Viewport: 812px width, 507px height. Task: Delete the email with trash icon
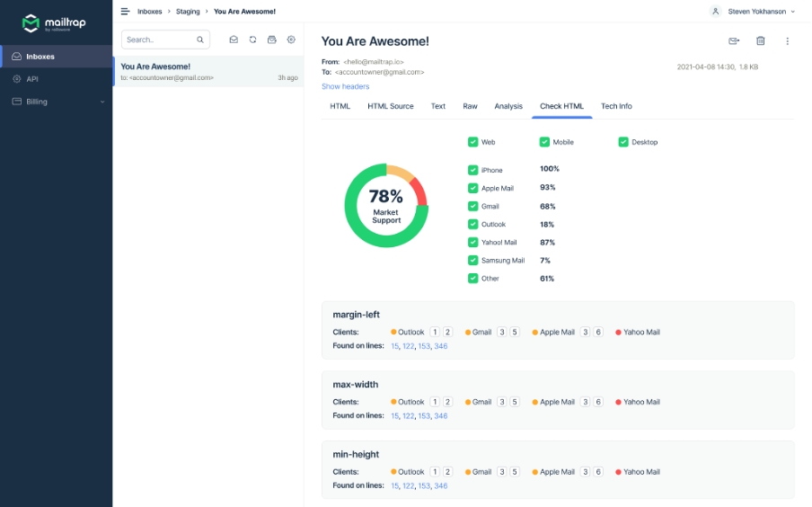click(x=761, y=40)
